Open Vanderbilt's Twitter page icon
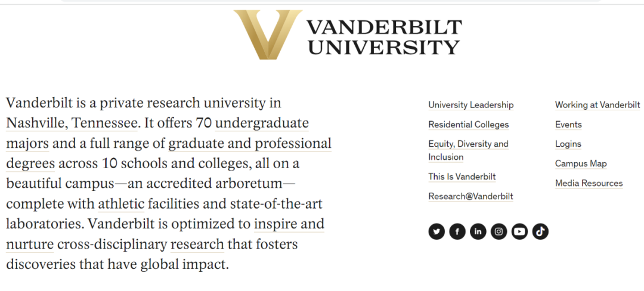 [436, 231]
